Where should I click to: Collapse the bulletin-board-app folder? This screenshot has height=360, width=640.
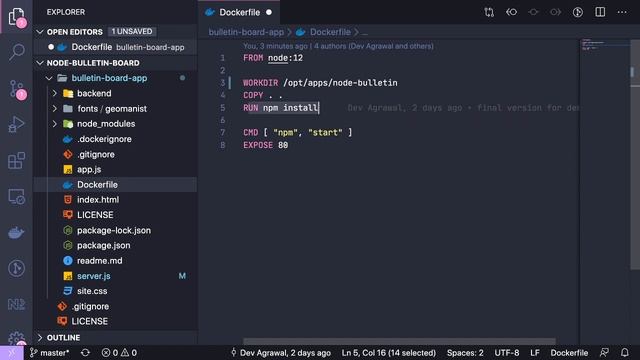click(49, 78)
